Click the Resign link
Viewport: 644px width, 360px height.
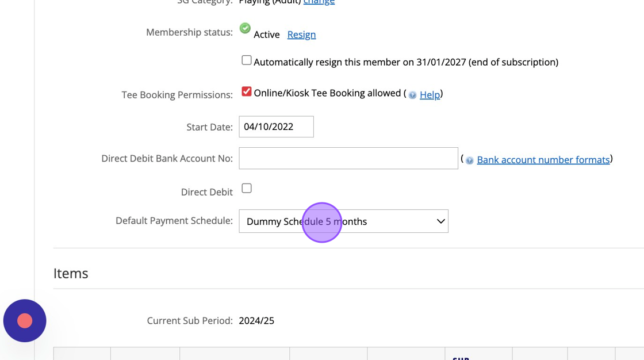301,35
